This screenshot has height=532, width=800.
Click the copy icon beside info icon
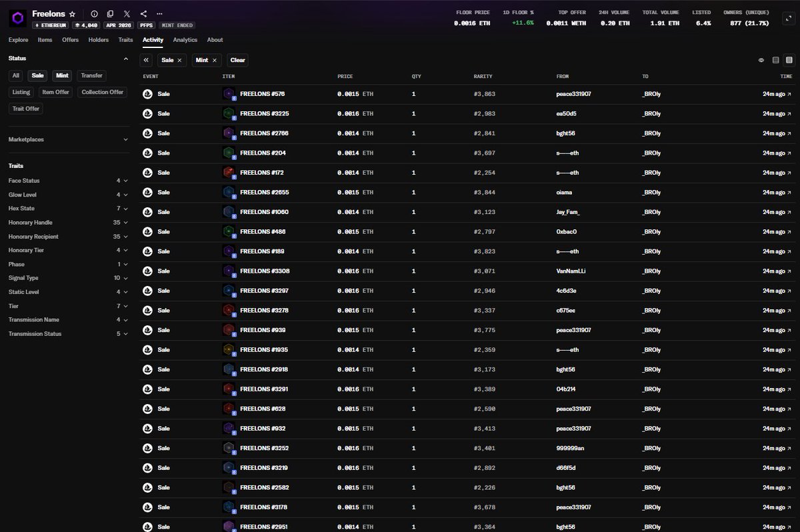pyautogui.click(x=110, y=13)
